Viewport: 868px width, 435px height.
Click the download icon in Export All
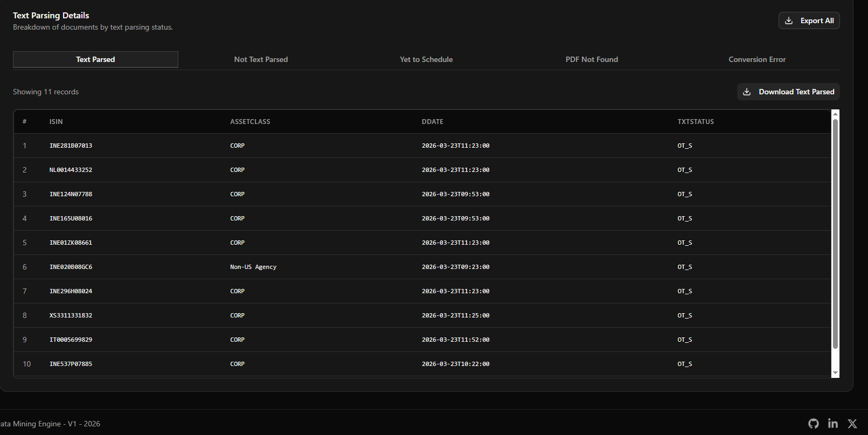point(789,20)
